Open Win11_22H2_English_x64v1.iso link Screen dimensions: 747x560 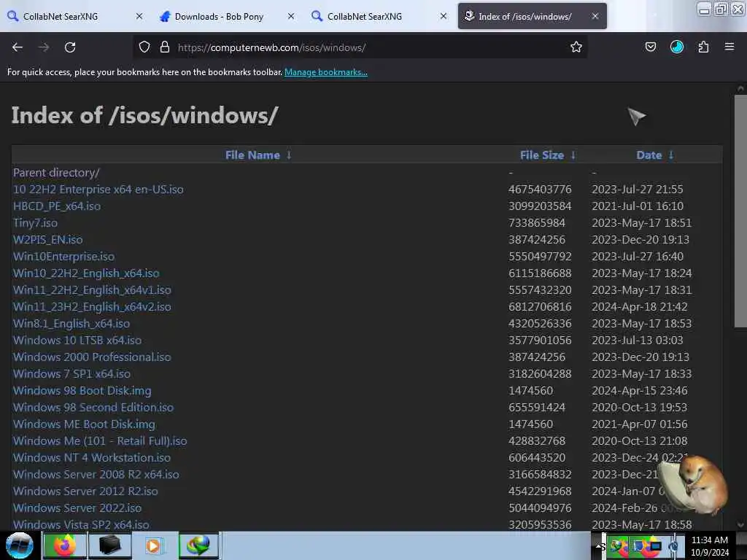[92, 290]
